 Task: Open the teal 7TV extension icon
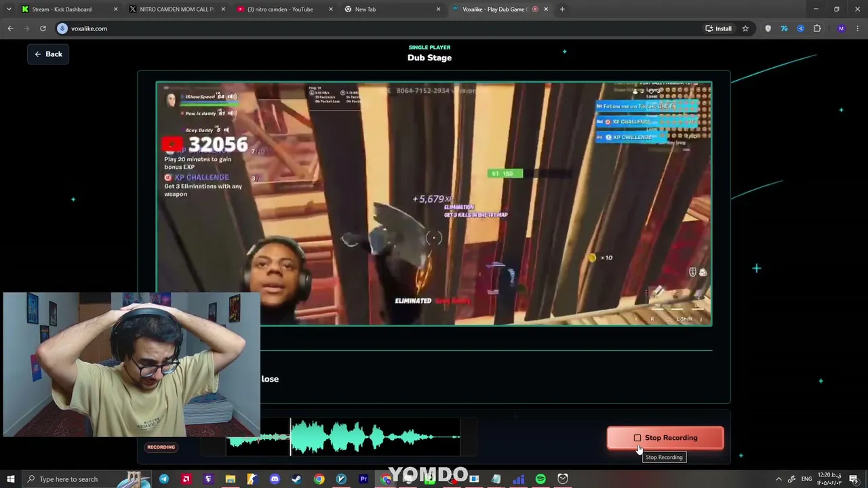point(784,28)
